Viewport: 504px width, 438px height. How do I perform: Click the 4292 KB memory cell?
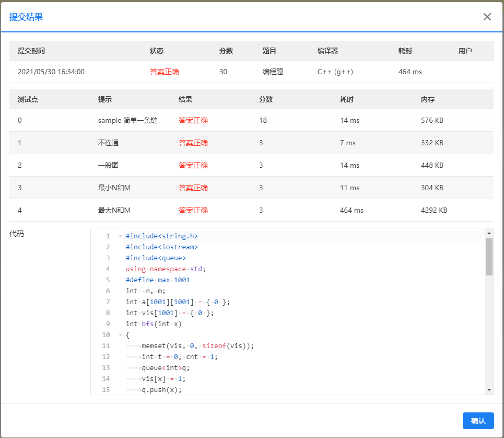click(434, 210)
